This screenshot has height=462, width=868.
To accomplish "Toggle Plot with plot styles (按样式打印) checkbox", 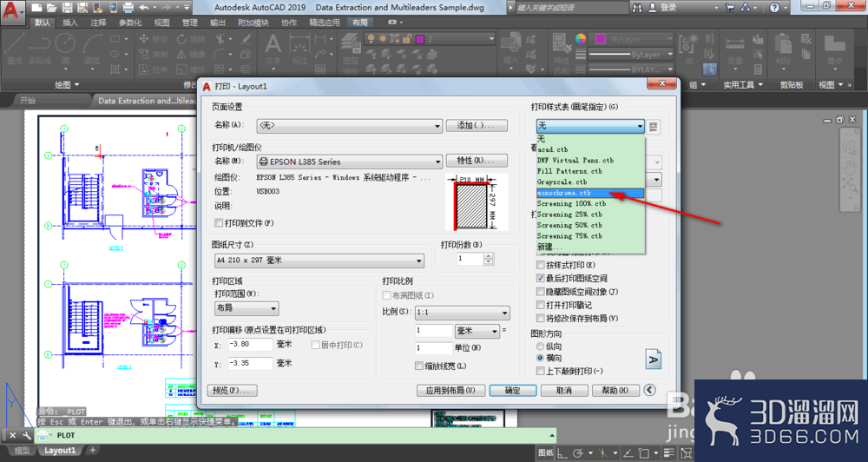I will (x=540, y=265).
